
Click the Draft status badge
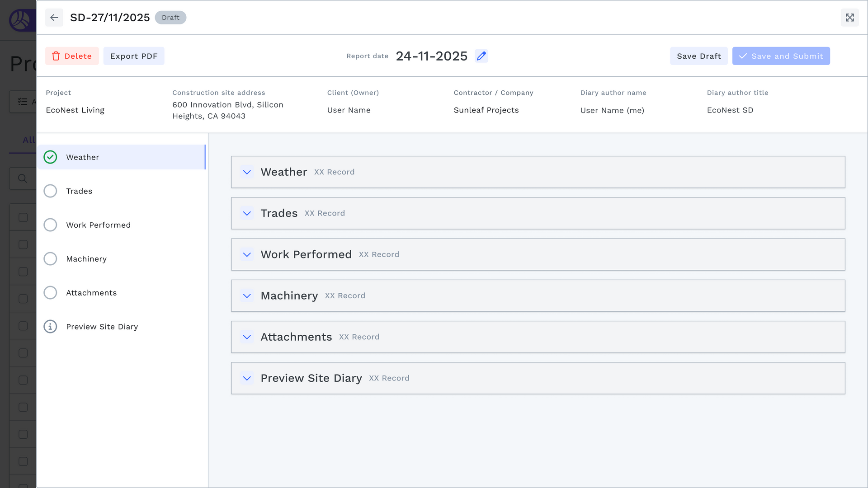point(170,18)
